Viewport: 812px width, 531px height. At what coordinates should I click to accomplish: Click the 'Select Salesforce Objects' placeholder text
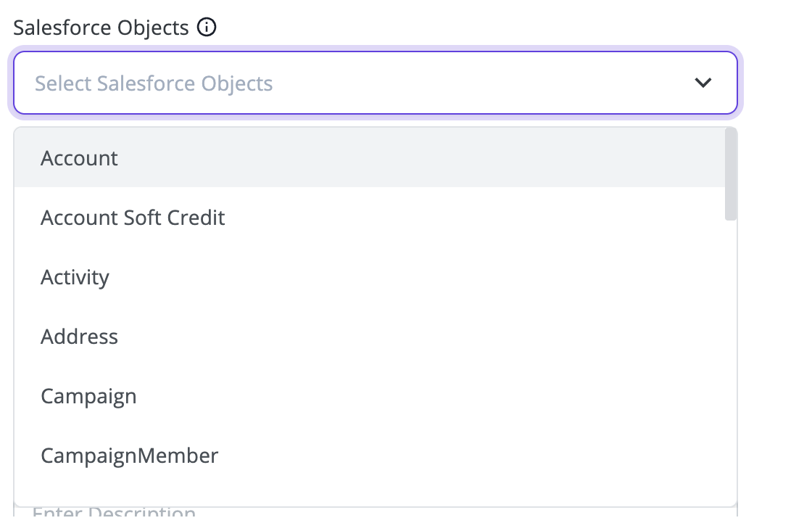[154, 83]
